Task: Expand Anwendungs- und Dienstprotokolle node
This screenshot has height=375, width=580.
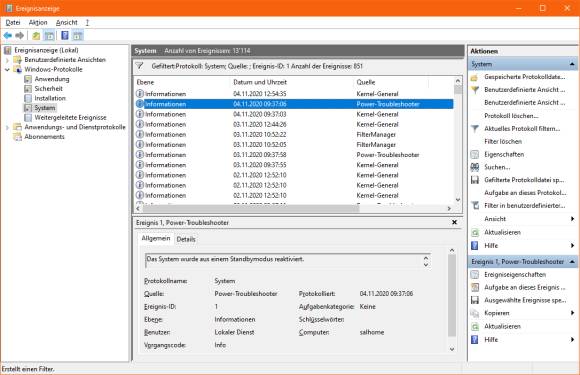Action: (x=7, y=127)
